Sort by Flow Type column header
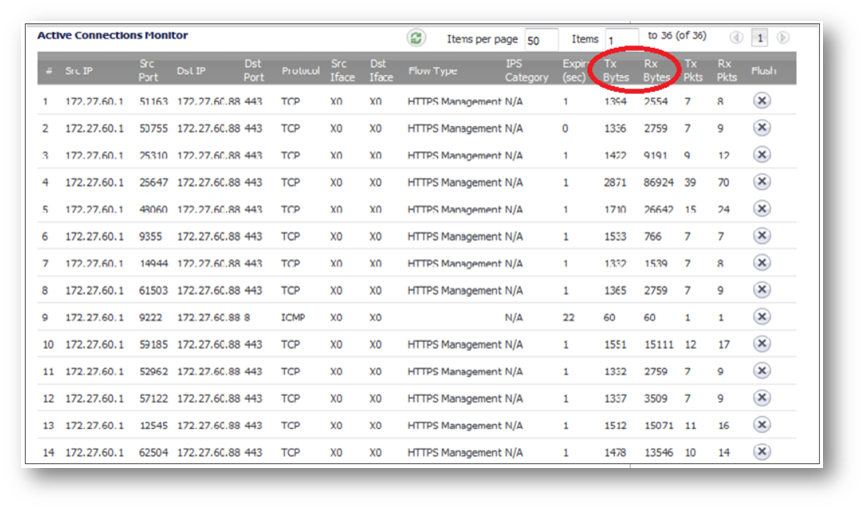865x510 pixels. pyautogui.click(x=433, y=71)
